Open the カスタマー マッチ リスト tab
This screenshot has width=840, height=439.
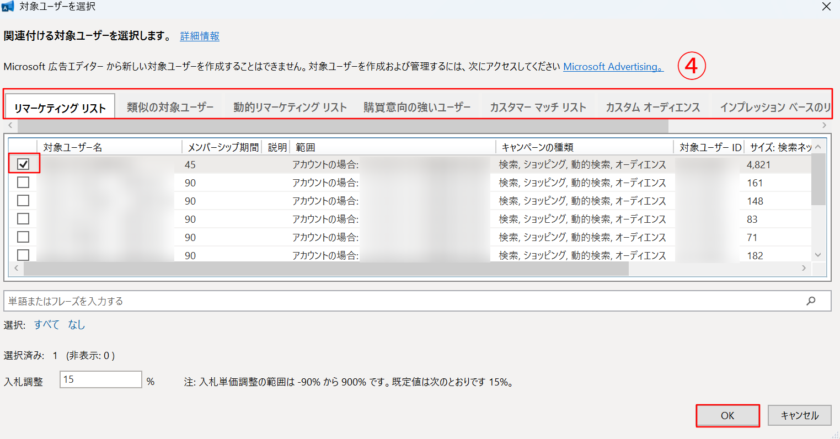pyautogui.click(x=537, y=106)
